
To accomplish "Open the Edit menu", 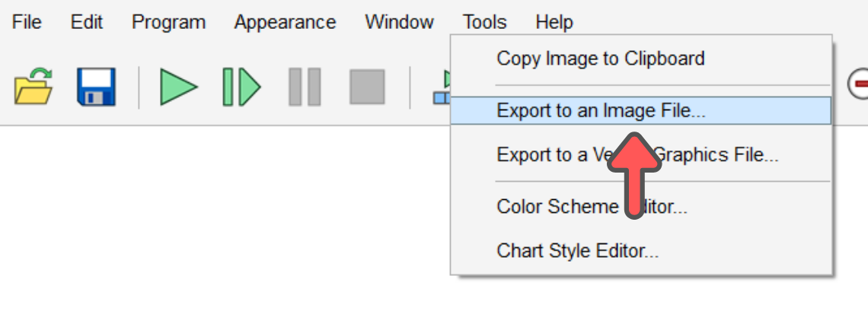I will [x=87, y=22].
